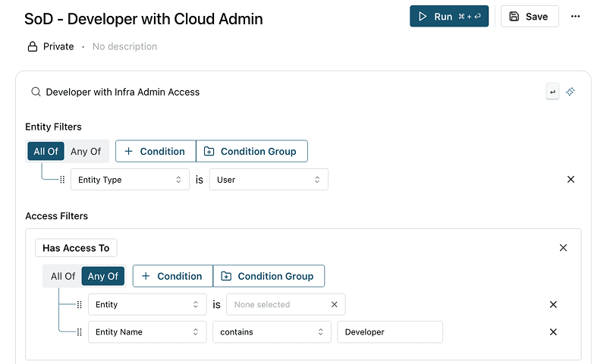
Task: Click the enter-key icon in search bar
Action: coord(552,92)
